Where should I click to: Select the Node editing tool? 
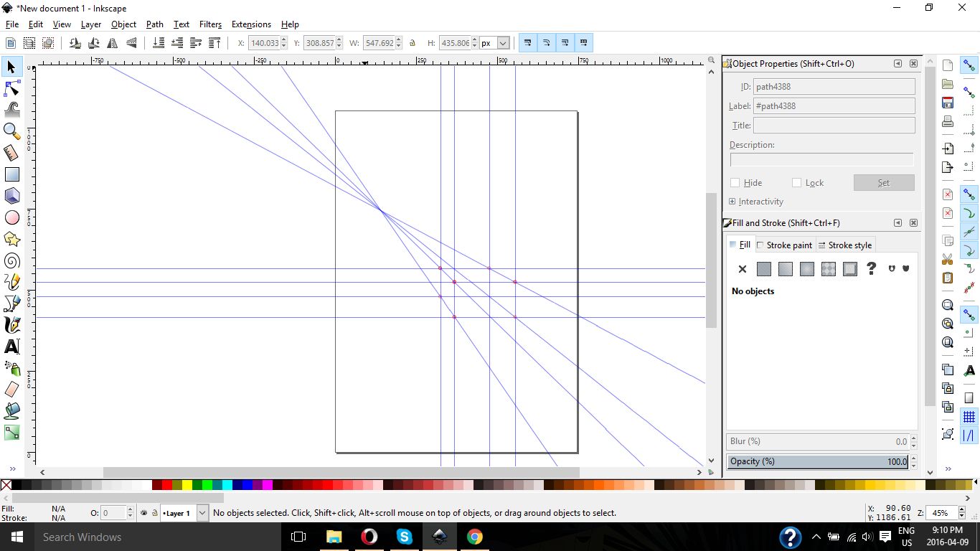point(11,88)
